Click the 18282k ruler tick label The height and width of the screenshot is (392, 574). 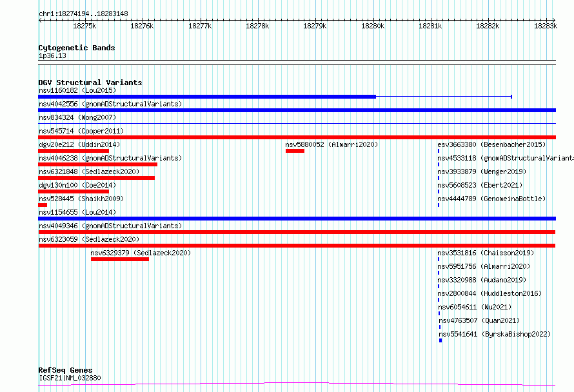pyautogui.click(x=488, y=26)
